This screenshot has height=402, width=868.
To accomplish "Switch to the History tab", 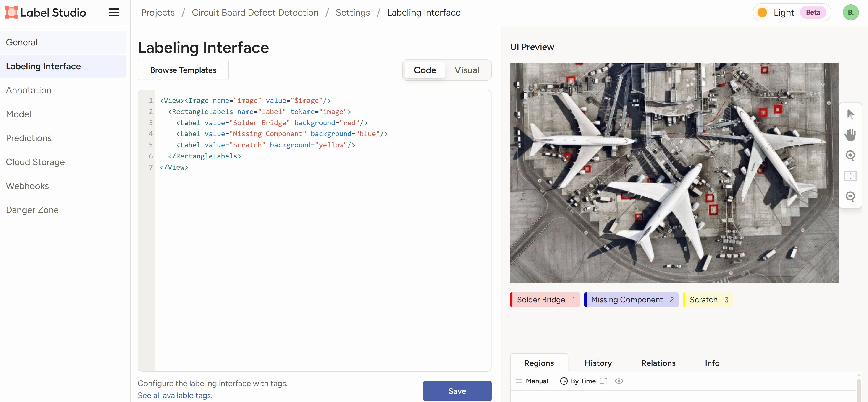I will [598, 363].
